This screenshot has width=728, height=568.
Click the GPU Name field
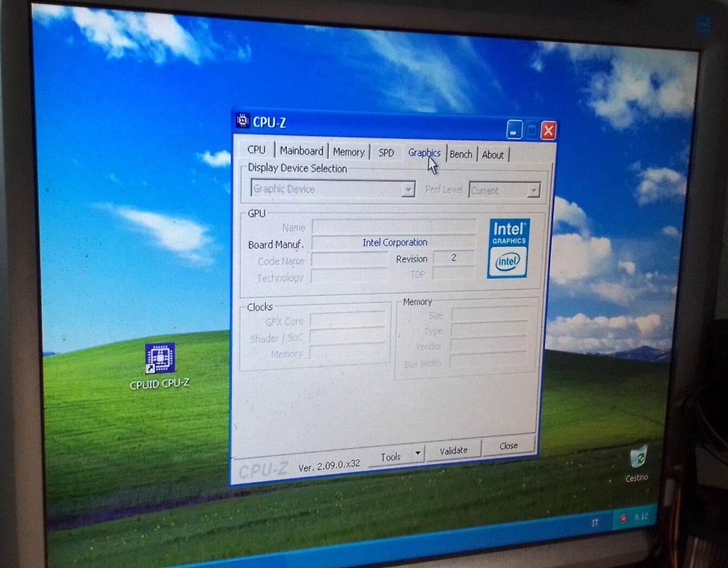coord(394,227)
